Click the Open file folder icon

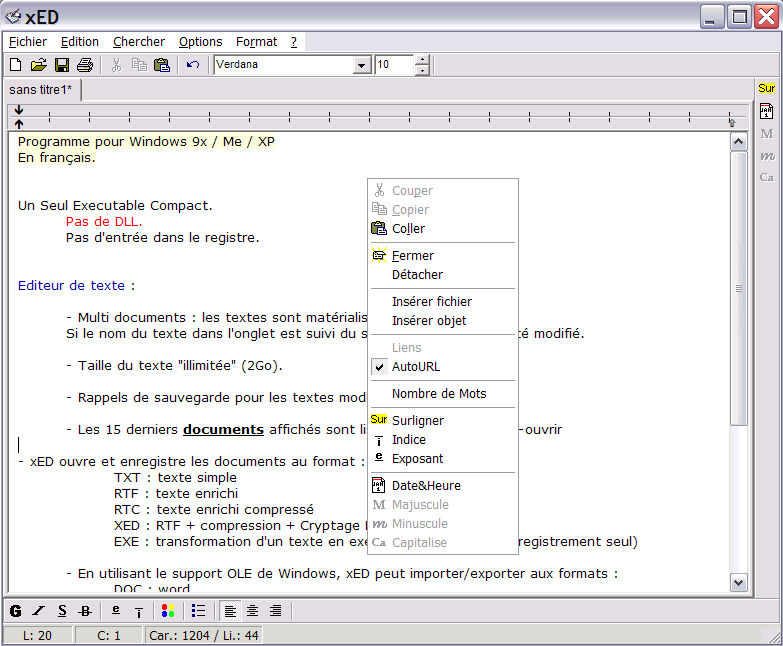[38, 65]
